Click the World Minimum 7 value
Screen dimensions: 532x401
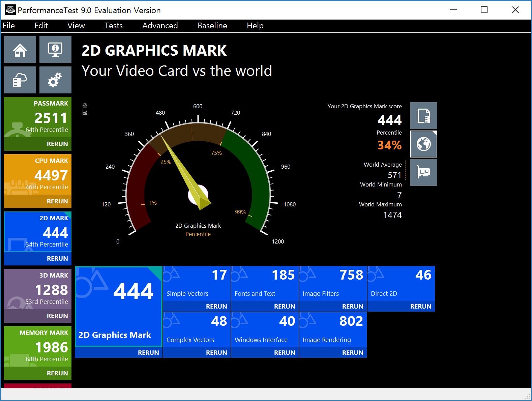tap(400, 195)
